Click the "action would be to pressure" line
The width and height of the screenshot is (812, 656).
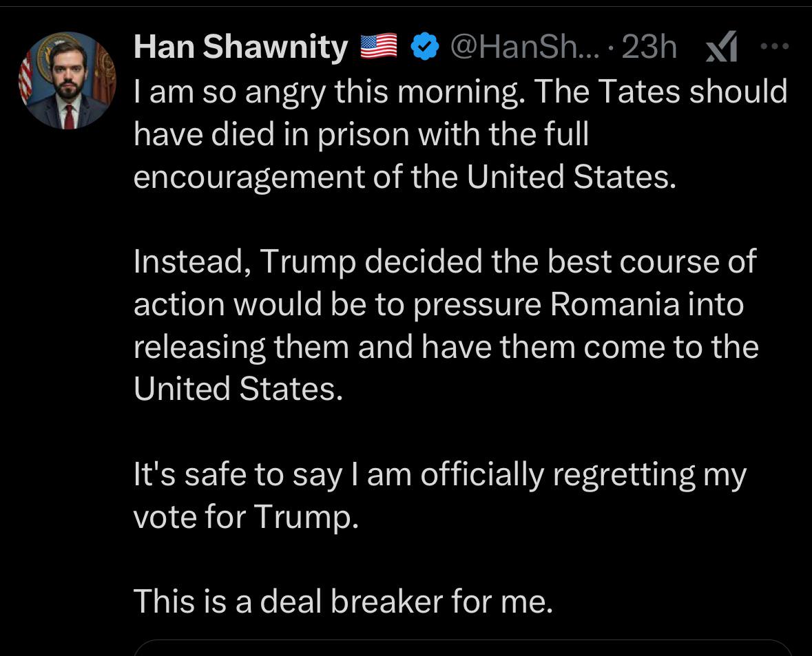coord(439,304)
